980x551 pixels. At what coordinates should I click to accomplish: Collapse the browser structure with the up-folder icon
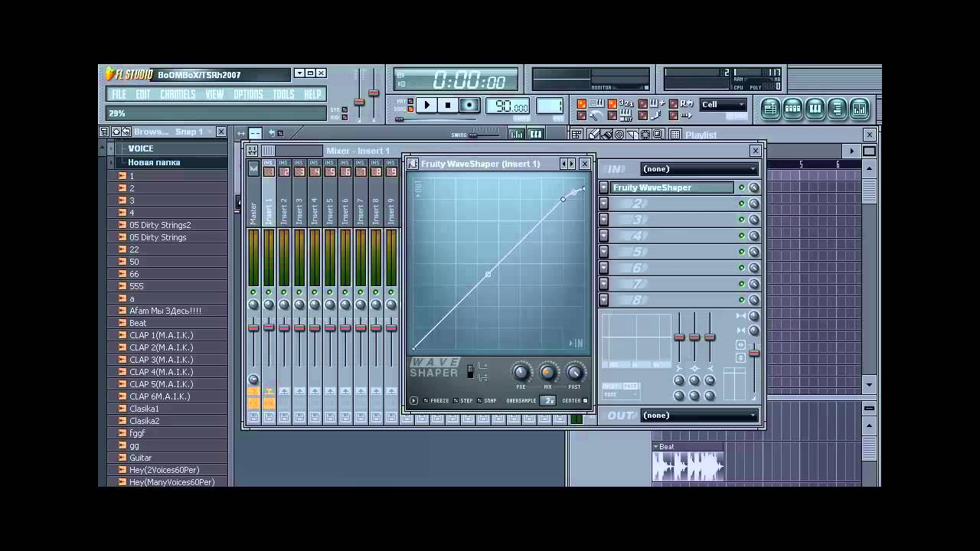116,132
